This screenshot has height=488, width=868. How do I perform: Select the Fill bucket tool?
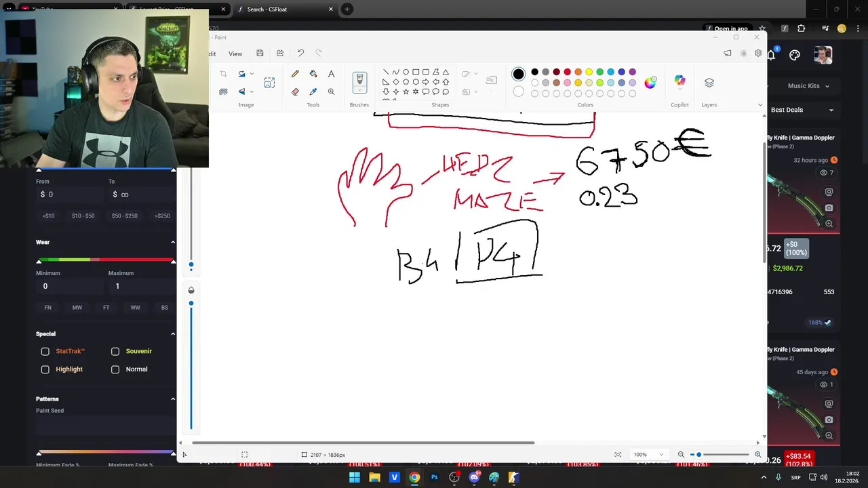[x=313, y=74]
